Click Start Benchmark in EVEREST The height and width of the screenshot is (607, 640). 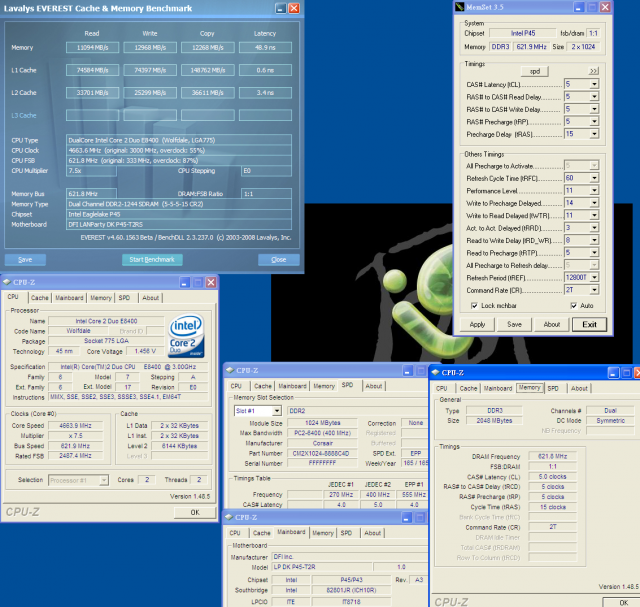pos(152,260)
